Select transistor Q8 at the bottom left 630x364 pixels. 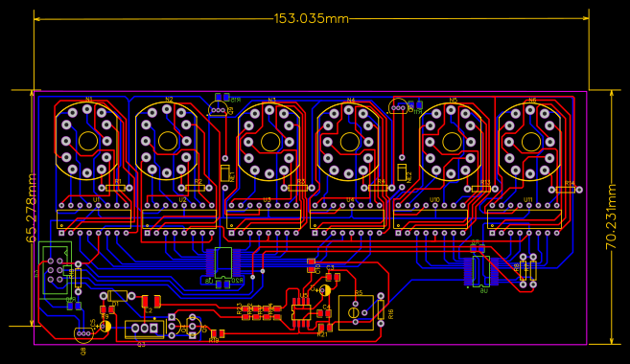pos(83,334)
